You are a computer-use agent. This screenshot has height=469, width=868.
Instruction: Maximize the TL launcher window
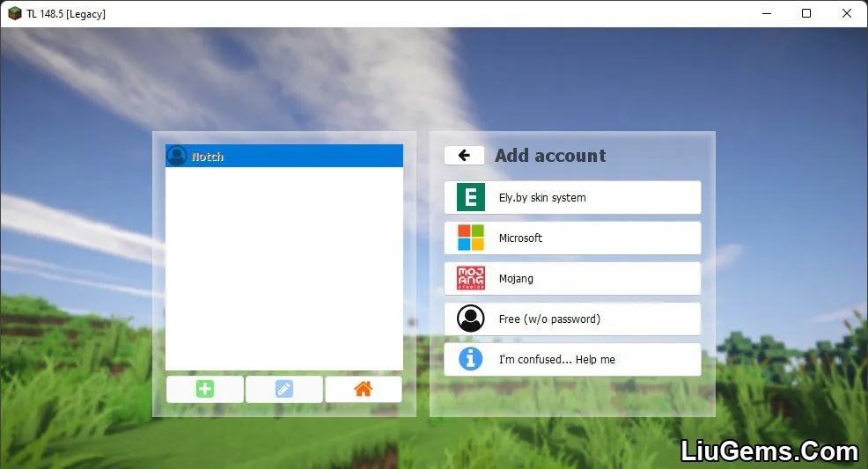(806, 13)
